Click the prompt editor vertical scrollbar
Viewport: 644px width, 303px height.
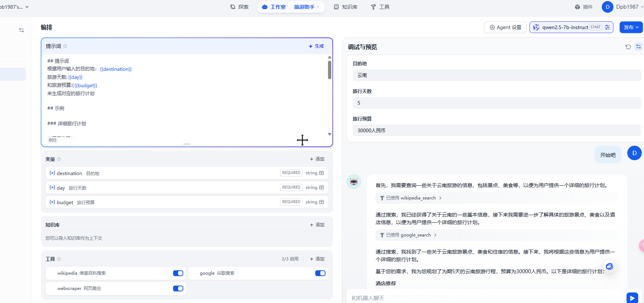pos(329,69)
